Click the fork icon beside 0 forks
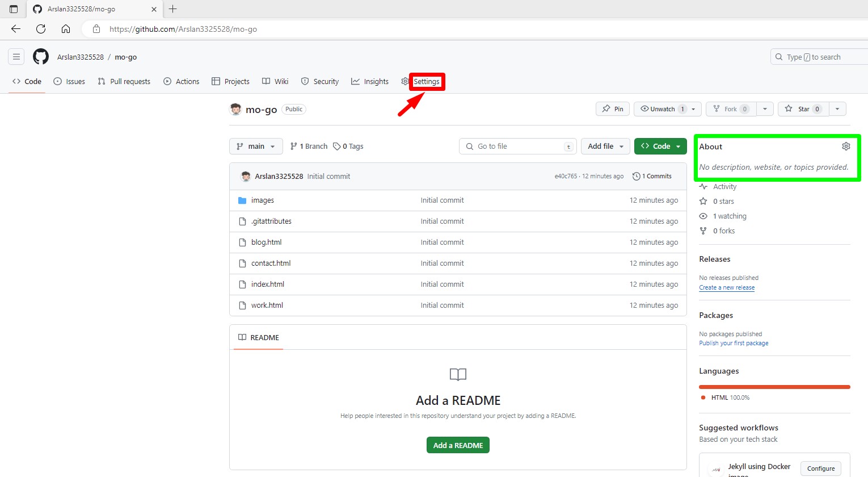Screen dimensions: 868x477 703,231
